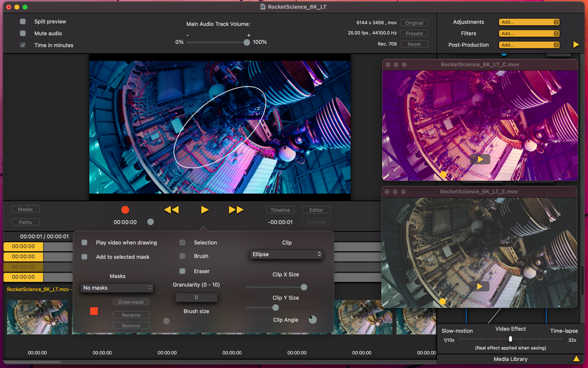The height and width of the screenshot is (368, 588).
Task: Enable Play video when drawing
Action: [85, 243]
